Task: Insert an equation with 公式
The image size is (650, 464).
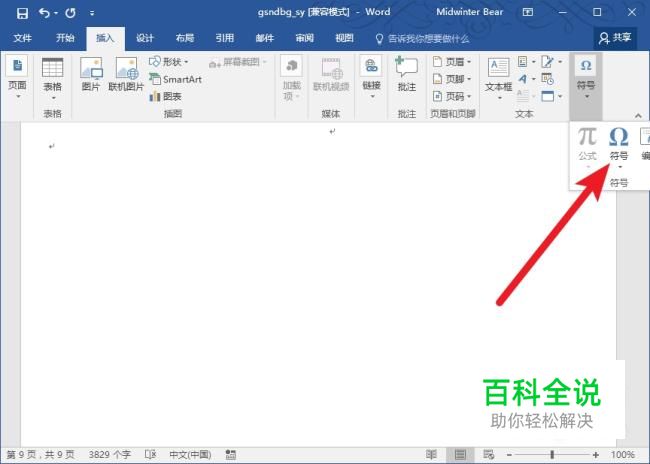Action: (587, 147)
